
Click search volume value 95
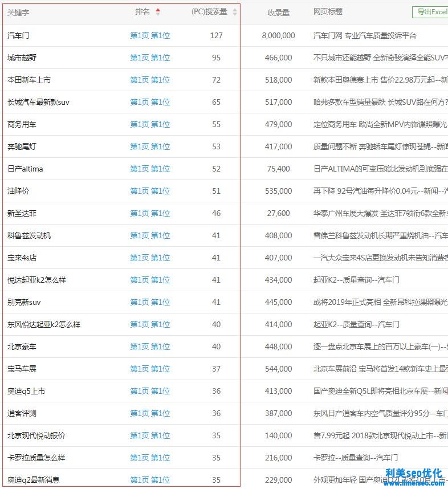tap(216, 58)
